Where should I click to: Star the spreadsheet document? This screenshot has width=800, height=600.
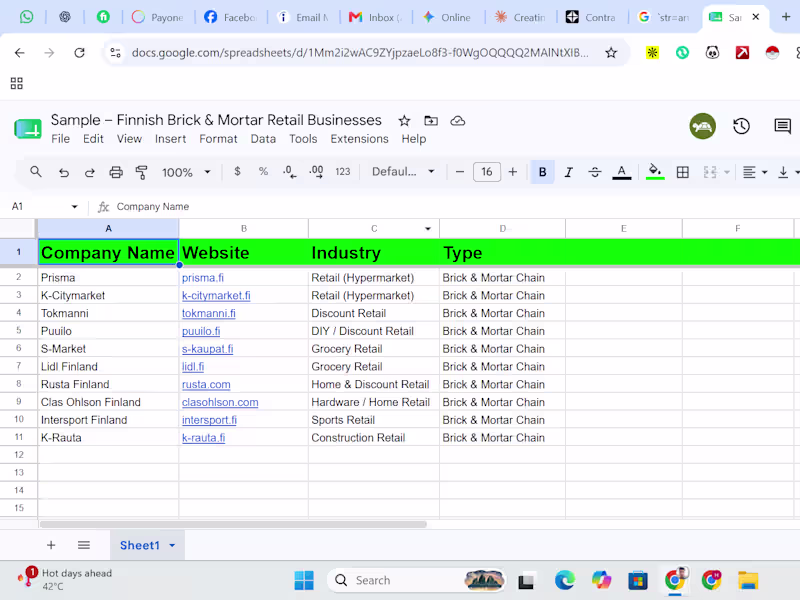[x=404, y=121]
